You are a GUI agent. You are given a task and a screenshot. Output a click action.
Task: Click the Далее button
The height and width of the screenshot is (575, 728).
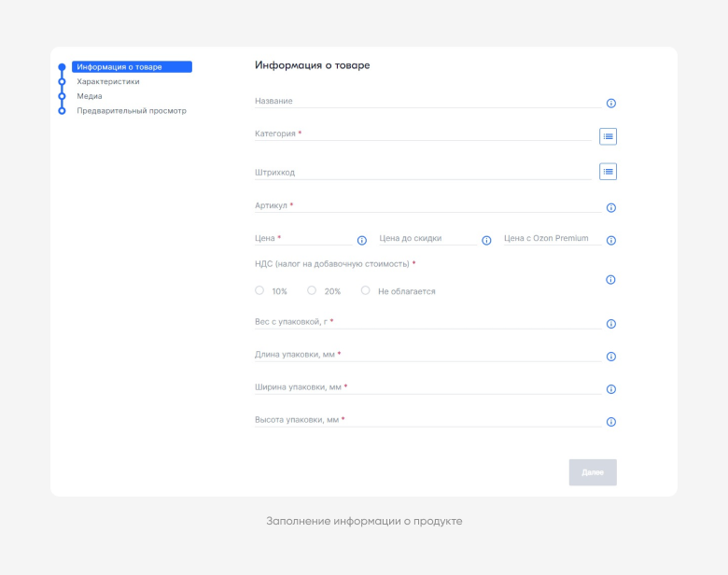pos(593,472)
